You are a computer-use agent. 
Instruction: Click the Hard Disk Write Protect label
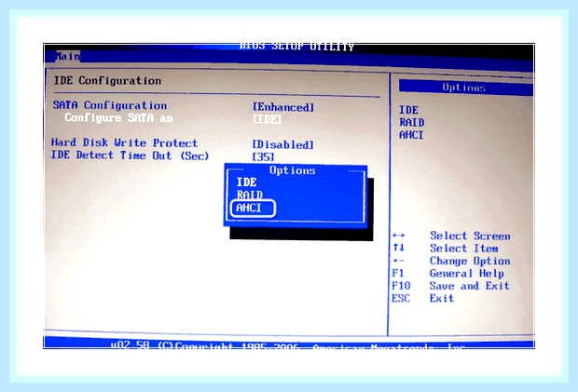pyautogui.click(x=124, y=142)
